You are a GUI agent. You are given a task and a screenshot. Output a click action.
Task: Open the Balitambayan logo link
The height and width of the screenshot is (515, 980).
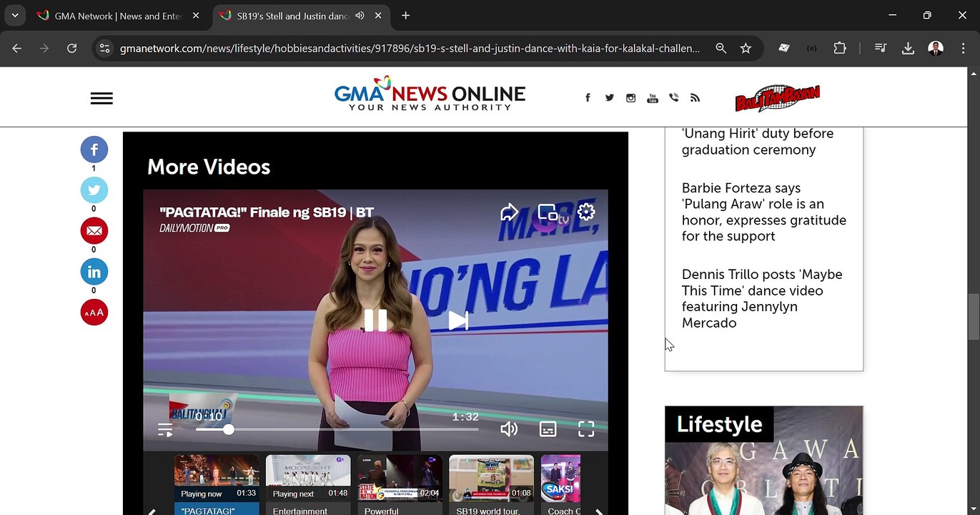pyautogui.click(x=778, y=98)
